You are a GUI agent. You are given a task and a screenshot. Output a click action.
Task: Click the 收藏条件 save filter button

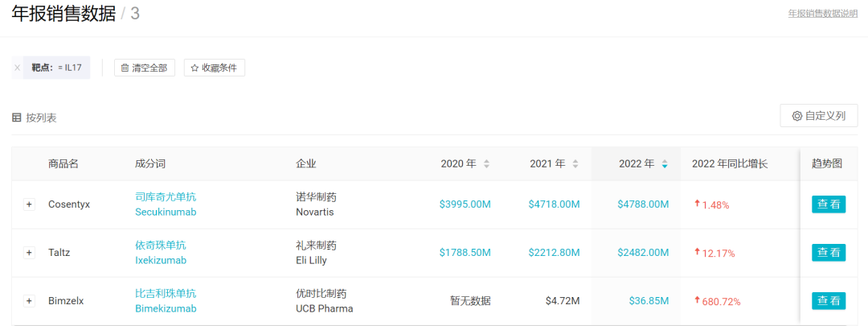click(x=214, y=68)
